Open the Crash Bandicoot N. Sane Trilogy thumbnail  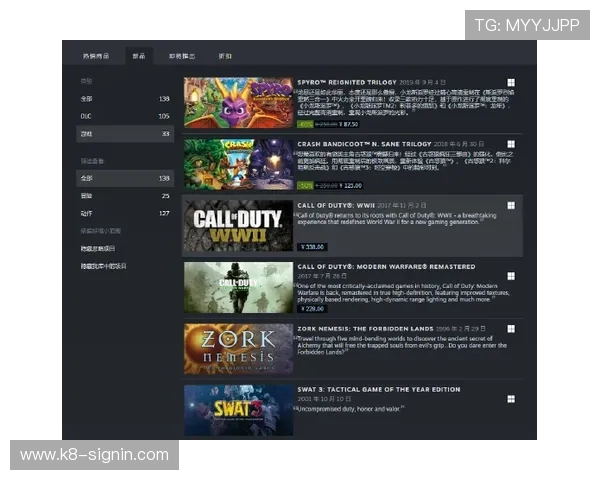[238, 164]
